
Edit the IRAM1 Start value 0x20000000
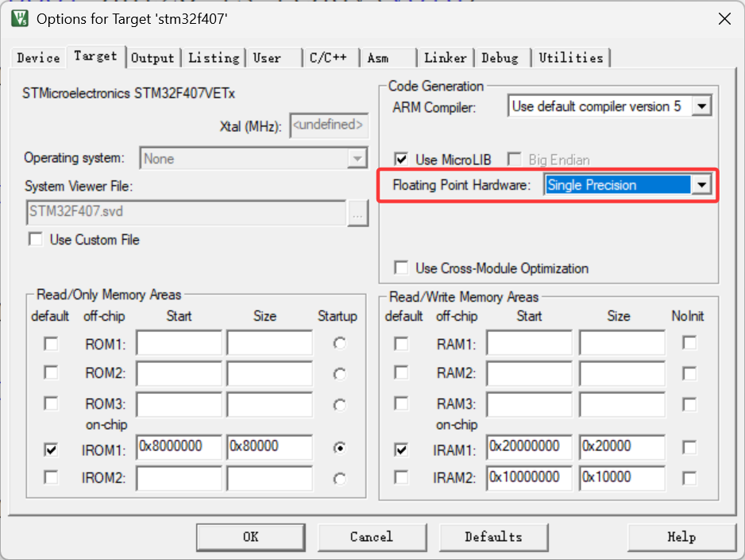pyautogui.click(x=529, y=447)
